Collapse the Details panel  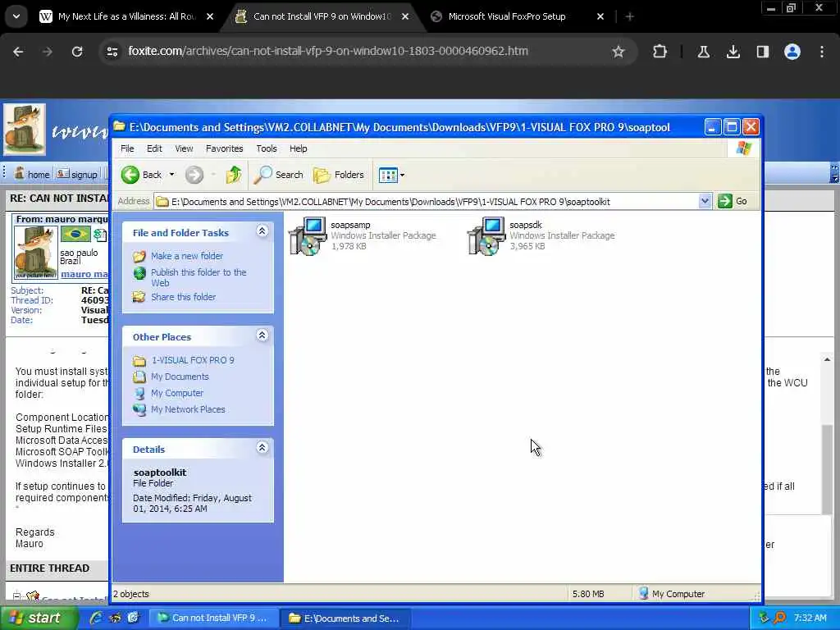coord(262,447)
